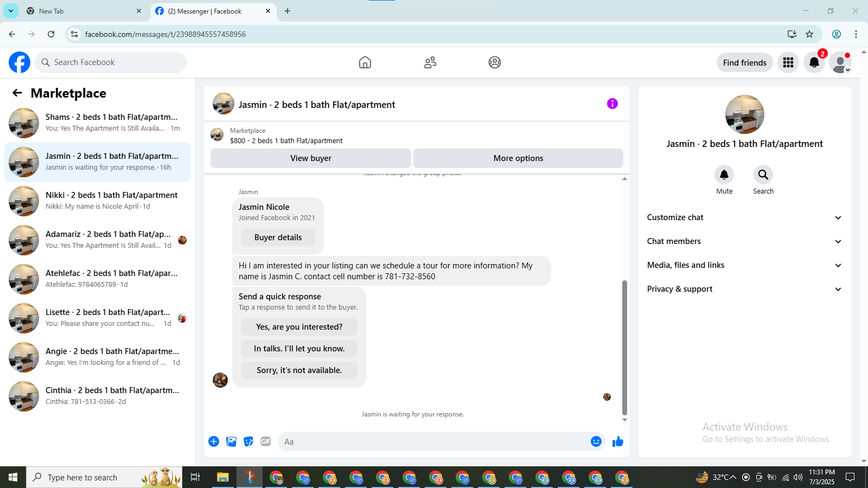Open the taskbar volume icon

click(x=797, y=477)
